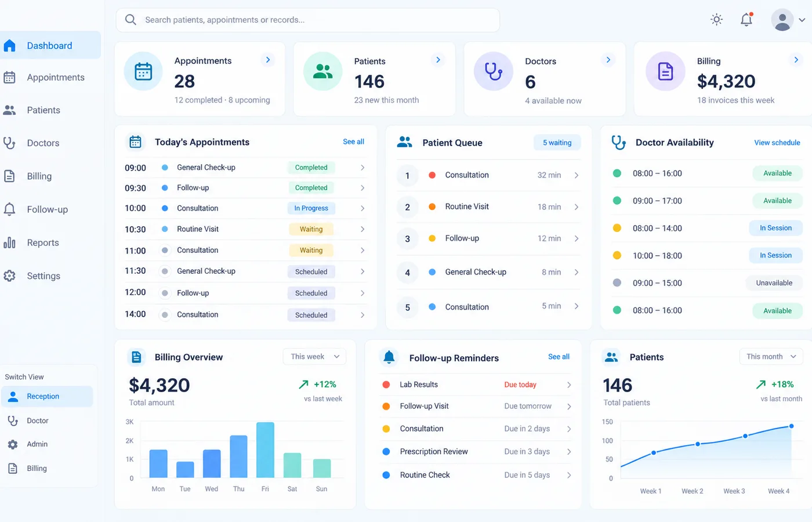Focus the patient search field

(308, 20)
